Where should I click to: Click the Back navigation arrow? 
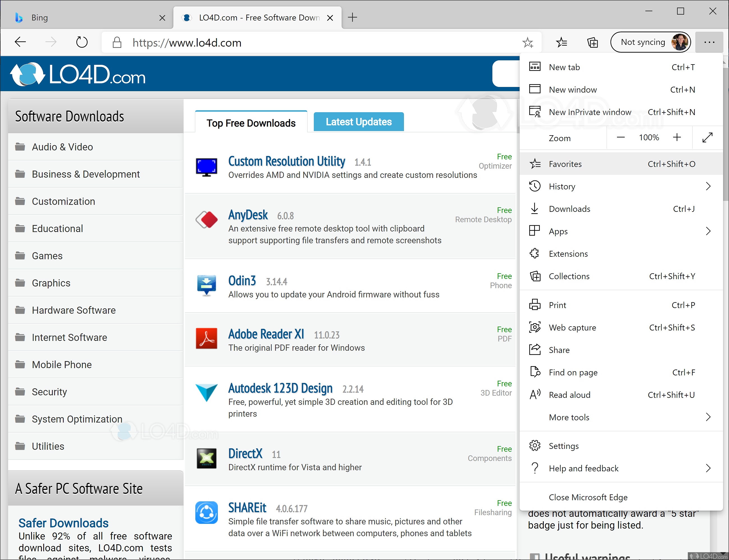coord(20,42)
